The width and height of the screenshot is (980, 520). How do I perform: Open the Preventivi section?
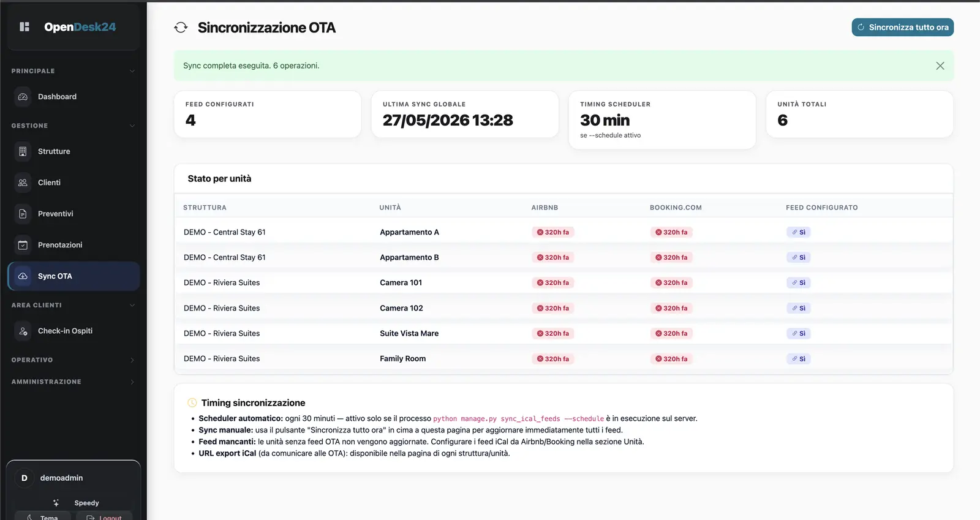[73, 214]
